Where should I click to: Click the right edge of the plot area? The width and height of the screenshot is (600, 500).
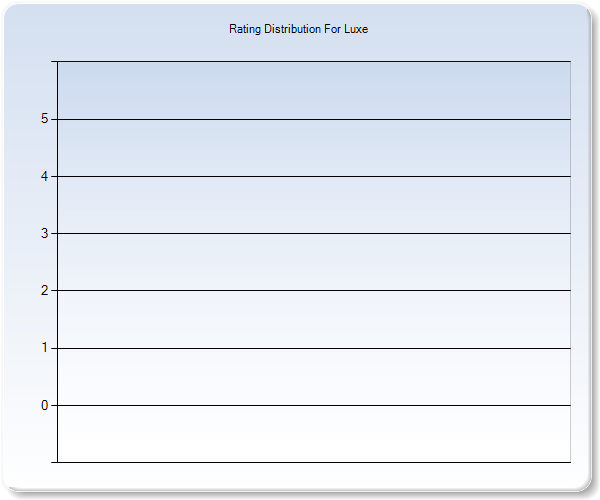pyautogui.click(x=570, y=262)
